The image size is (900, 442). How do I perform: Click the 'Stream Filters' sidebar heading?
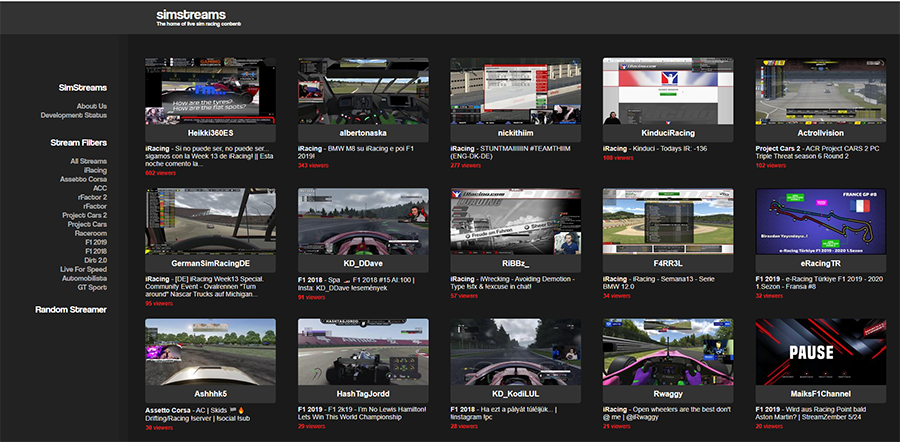pyautogui.click(x=79, y=143)
